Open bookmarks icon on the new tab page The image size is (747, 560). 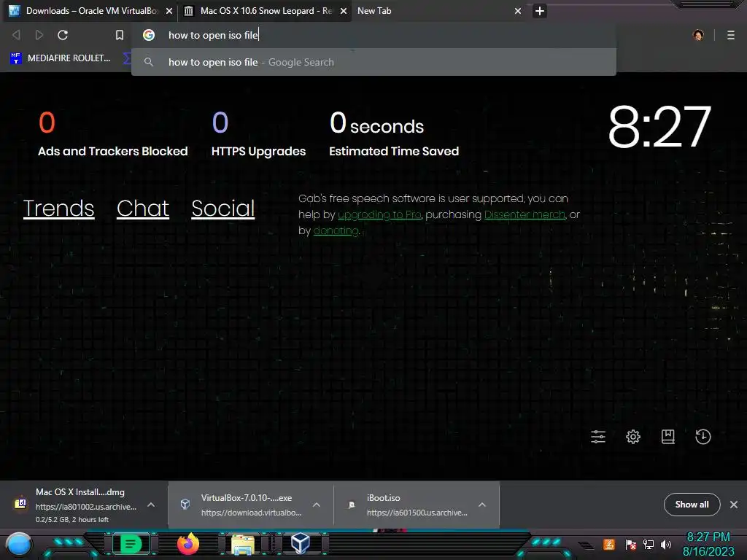[x=667, y=437]
